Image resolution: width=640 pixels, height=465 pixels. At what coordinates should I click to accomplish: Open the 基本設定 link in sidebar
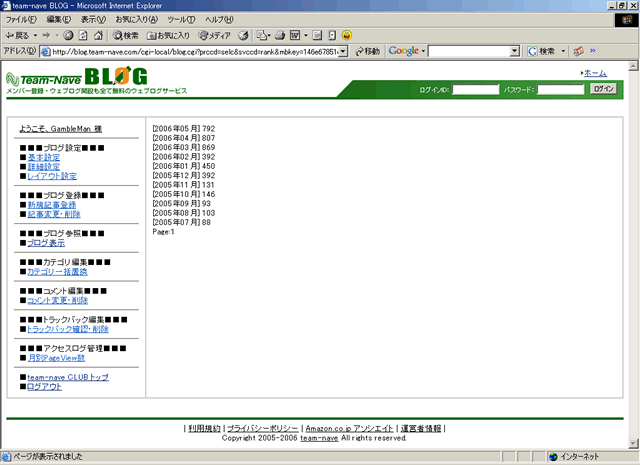point(43,158)
